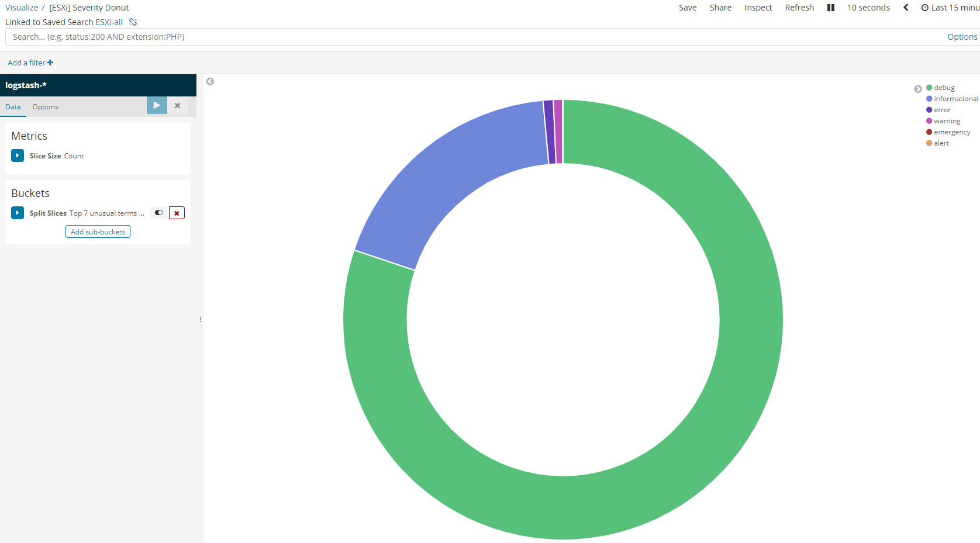Switch to the Options tab
Screen dimensions: 980x543
coord(45,107)
